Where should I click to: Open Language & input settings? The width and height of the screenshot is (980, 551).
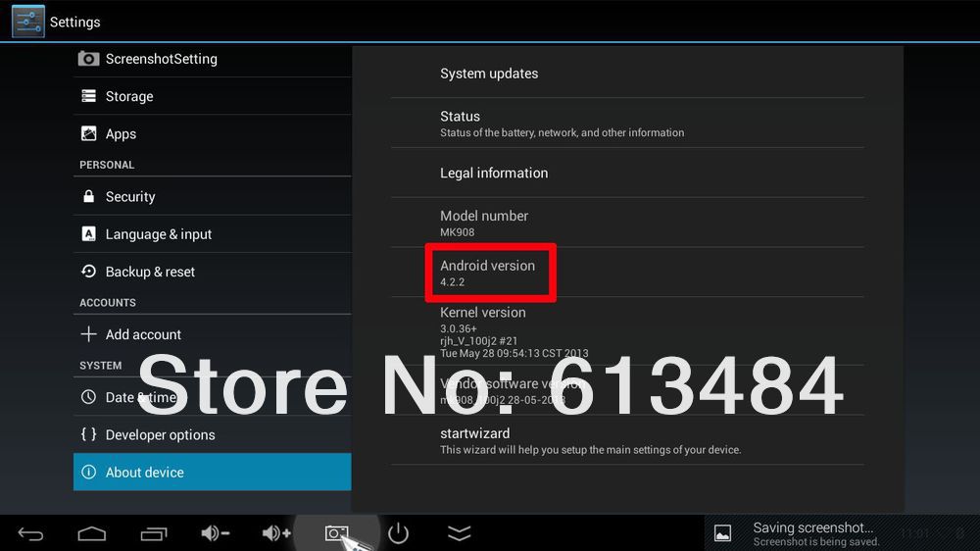(x=212, y=234)
